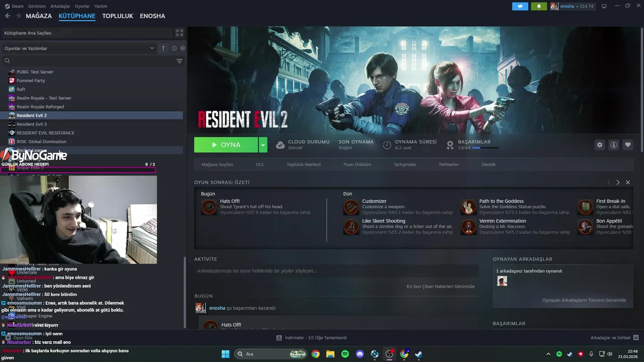The image size is (644, 362).
Task: Go to the MAĞAZA tab
Action: (39, 16)
